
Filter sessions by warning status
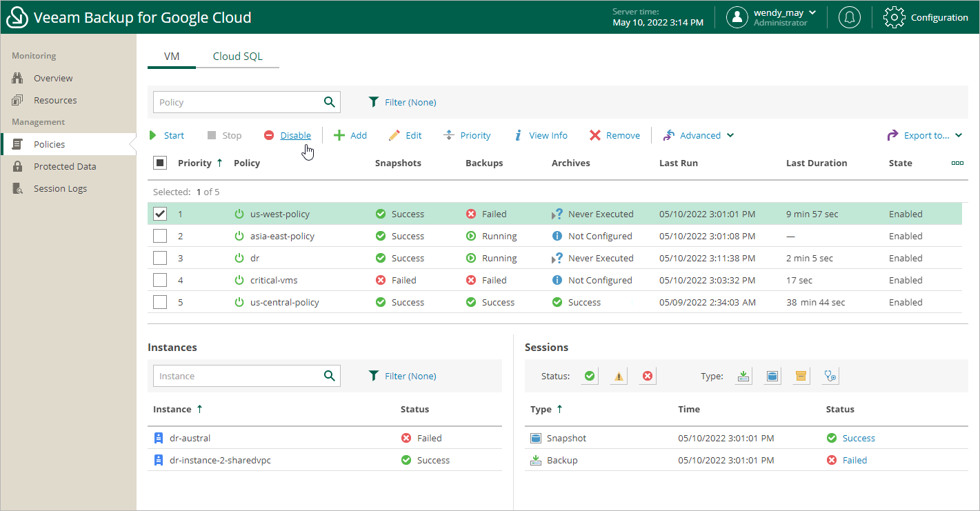619,376
